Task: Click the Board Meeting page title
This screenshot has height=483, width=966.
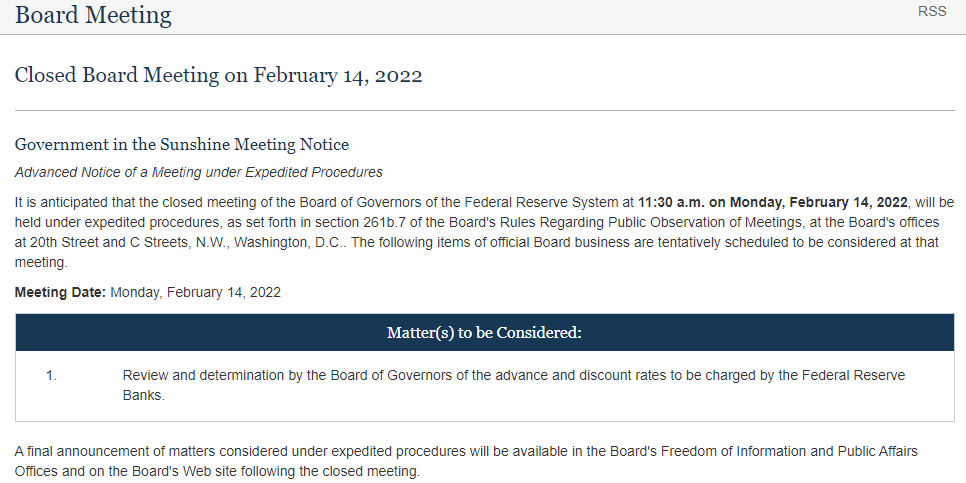Action: pos(93,15)
